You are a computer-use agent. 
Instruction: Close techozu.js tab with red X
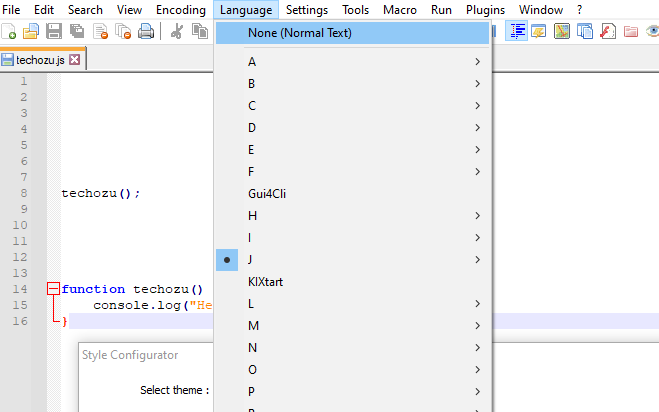point(74,60)
